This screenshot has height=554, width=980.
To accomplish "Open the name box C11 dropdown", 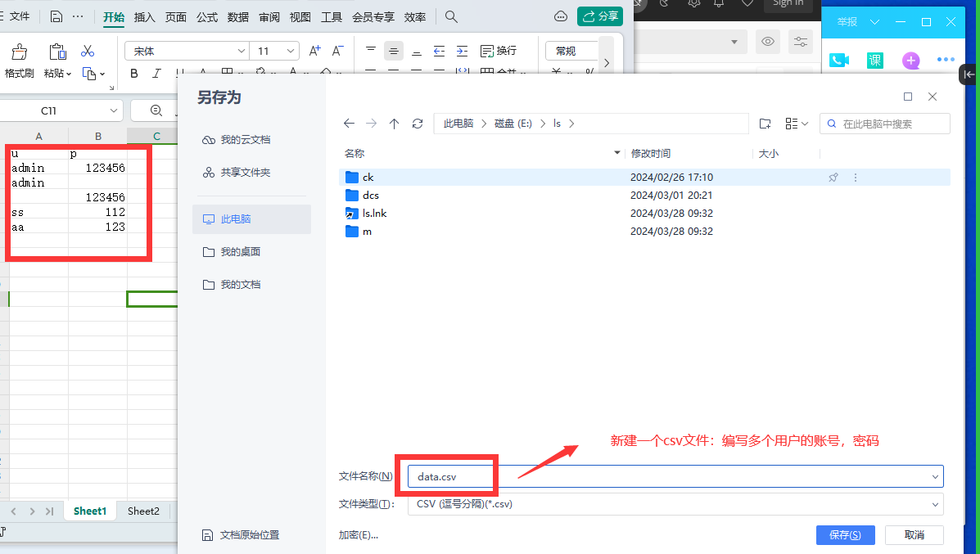I will pos(114,110).
